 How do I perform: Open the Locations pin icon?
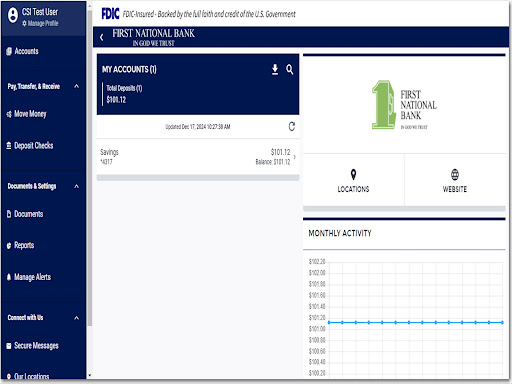[353, 174]
